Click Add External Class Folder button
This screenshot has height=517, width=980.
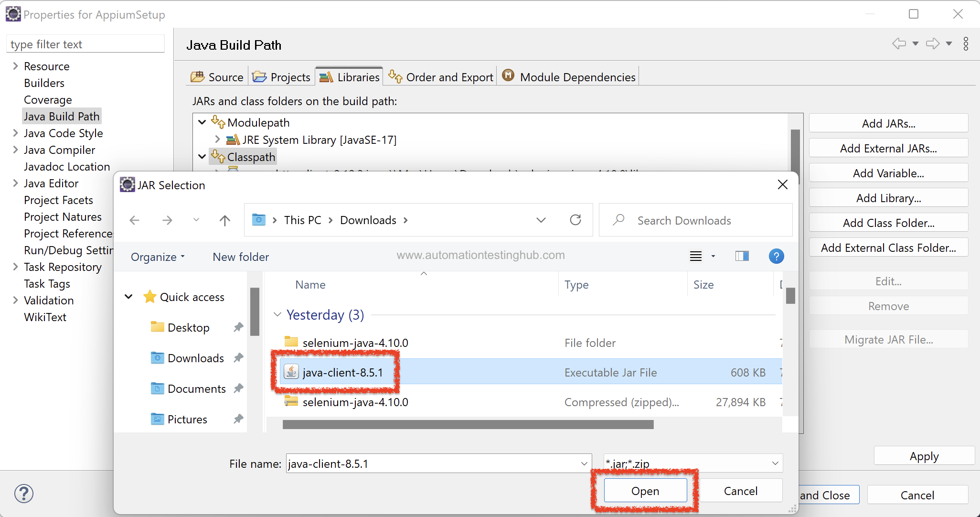[888, 248]
